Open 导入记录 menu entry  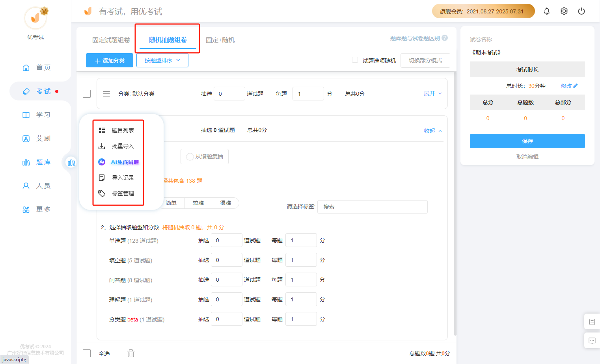pos(123,178)
